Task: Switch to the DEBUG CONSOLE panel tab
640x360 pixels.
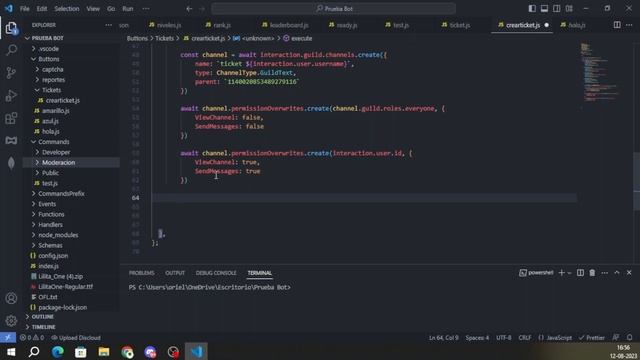Action: click(216, 273)
